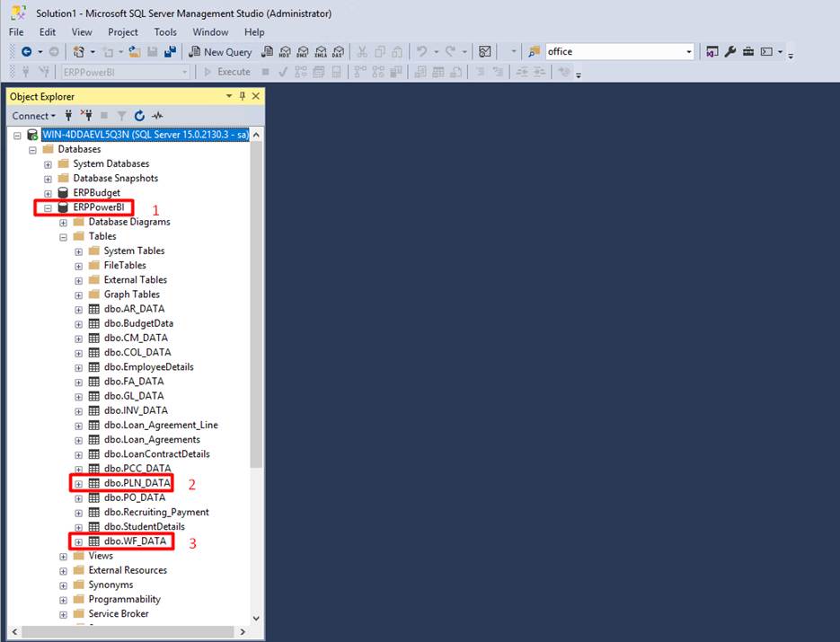Click the Cut scissors icon

tap(362, 51)
